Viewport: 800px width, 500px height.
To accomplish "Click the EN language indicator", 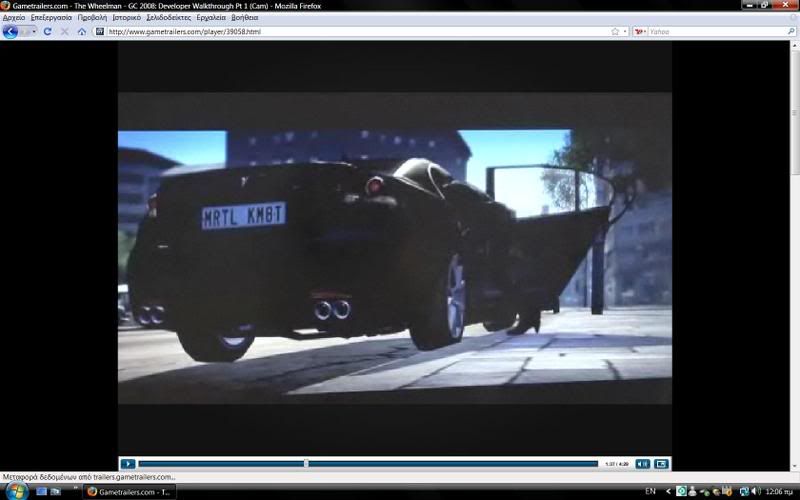I will click(651, 491).
